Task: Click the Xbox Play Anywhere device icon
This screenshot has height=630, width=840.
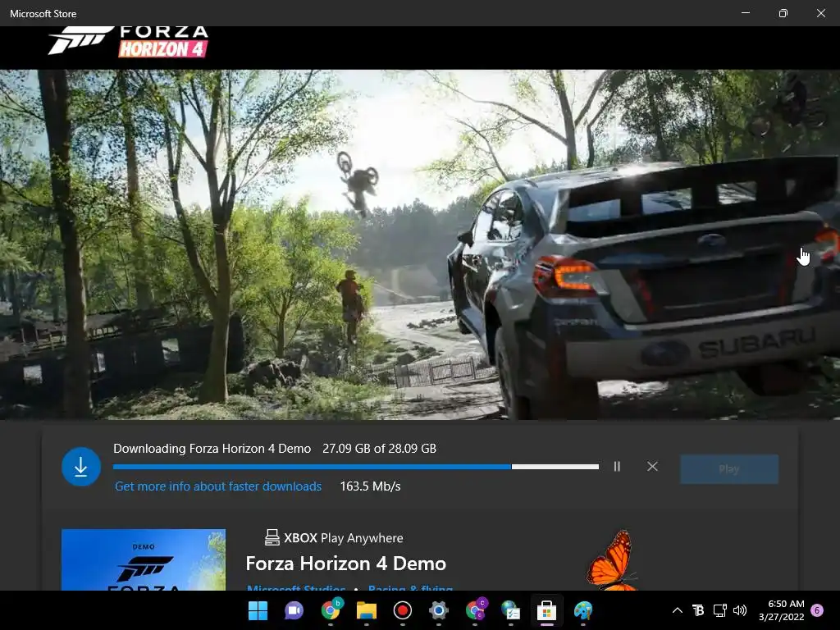Action: [x=272, y=537]
